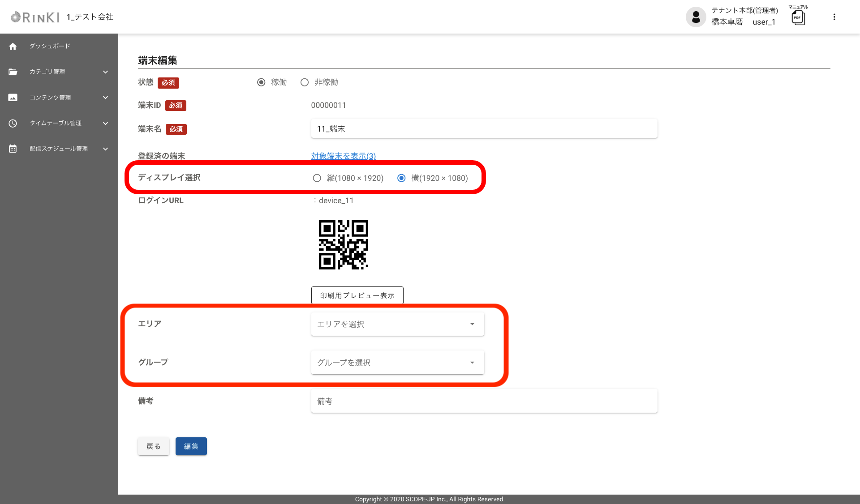Click the user avatar icon
Image resolution: width=860 pixels, height=504 pixels.
pyautogui.click(x=696, y=17)
